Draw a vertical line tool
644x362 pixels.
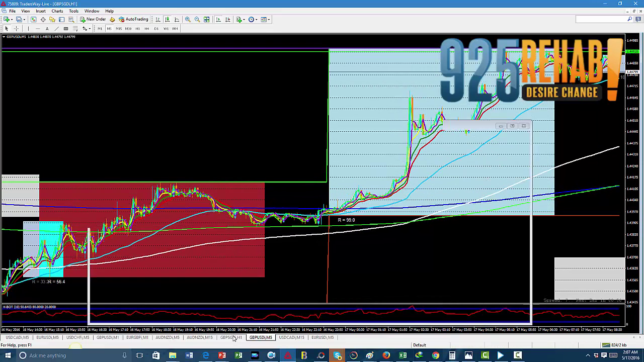click(x=28, y=29)
